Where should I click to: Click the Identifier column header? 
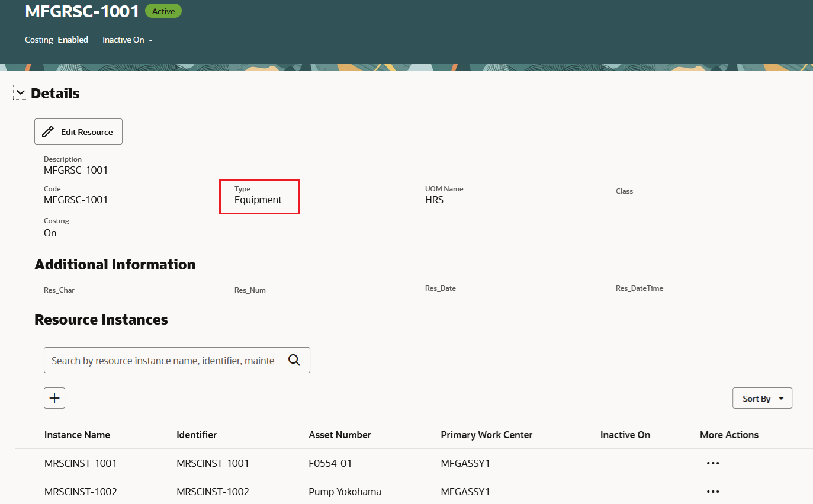(x=197, y=435)
